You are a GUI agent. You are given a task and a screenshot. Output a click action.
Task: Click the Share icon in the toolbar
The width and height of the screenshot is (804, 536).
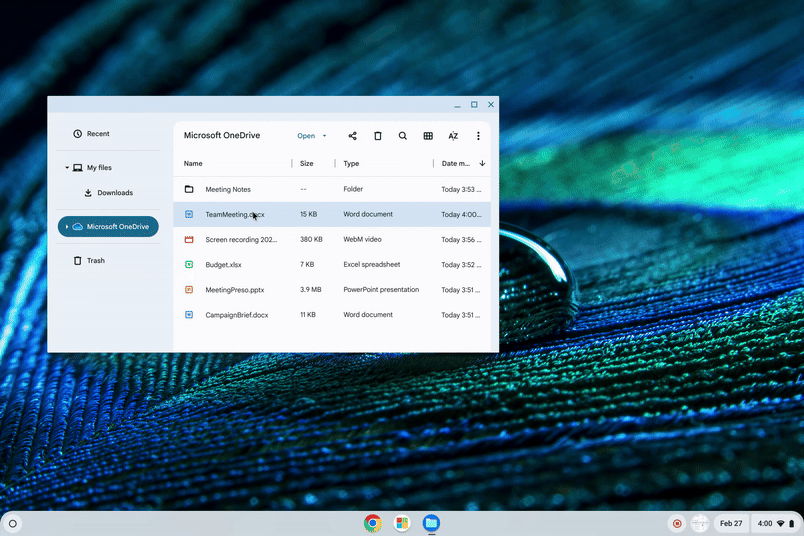(x=352, y=136)
